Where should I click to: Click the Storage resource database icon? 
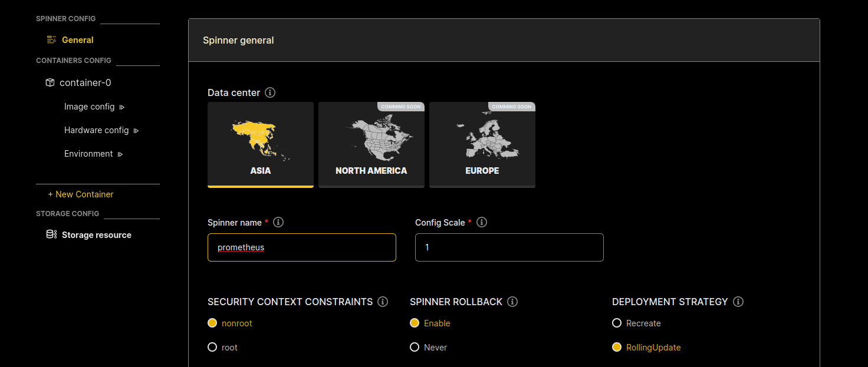(x=52, y=234)
